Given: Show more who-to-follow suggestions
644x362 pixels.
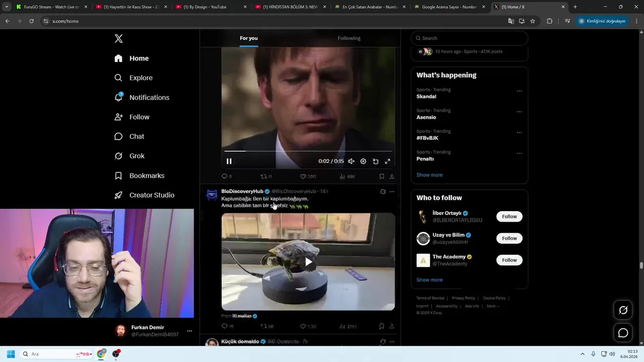Looking at the screenshot, I should (430, 280).
